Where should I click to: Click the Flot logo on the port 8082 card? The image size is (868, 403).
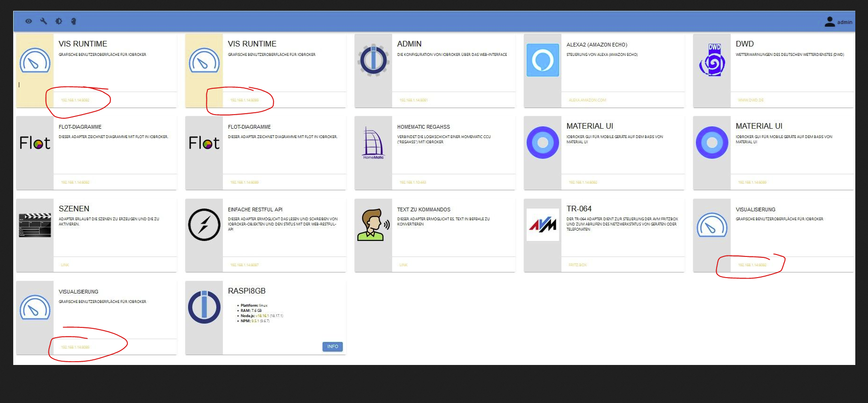coord(35,143)
